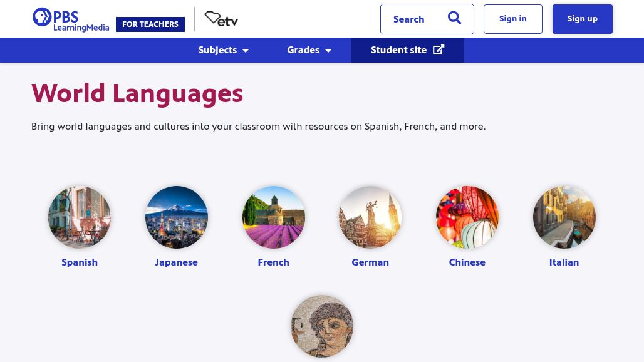This screenshot has height=362, width=644.
Task: Click the magnifying glass search icon
Action: (x=454, y=18)
